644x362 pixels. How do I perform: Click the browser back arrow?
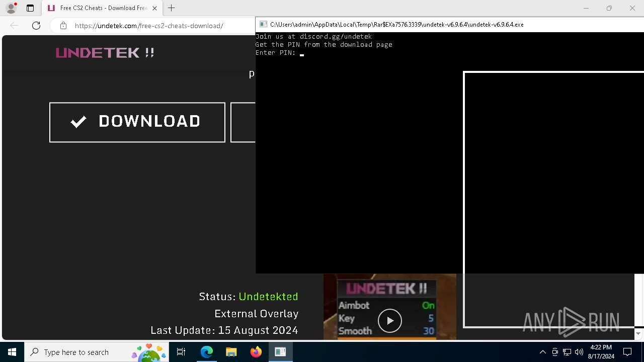[x=14, y=26]
